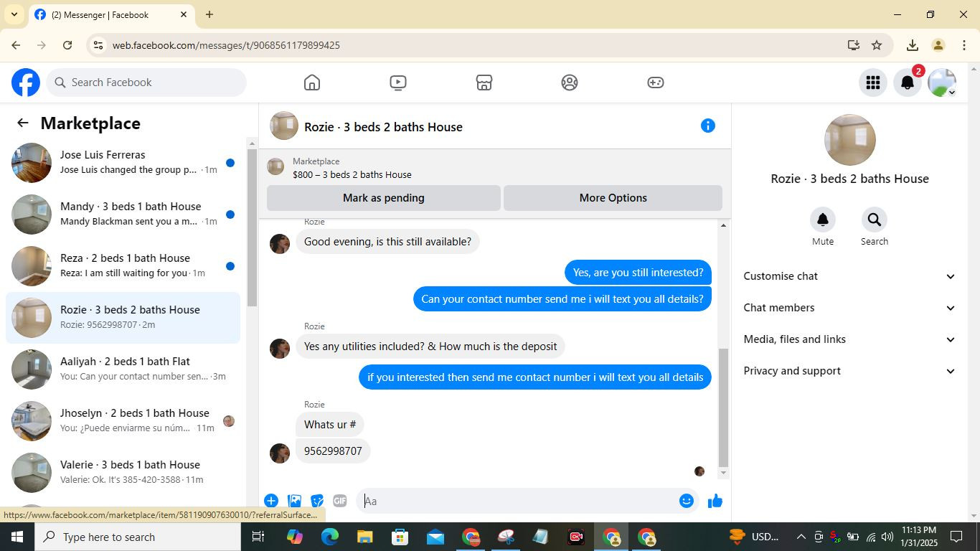Open Microsoft Edge from taskbar
Viewport: 980px width, 551px height.
pyautogui.click(x=329, y=537)
